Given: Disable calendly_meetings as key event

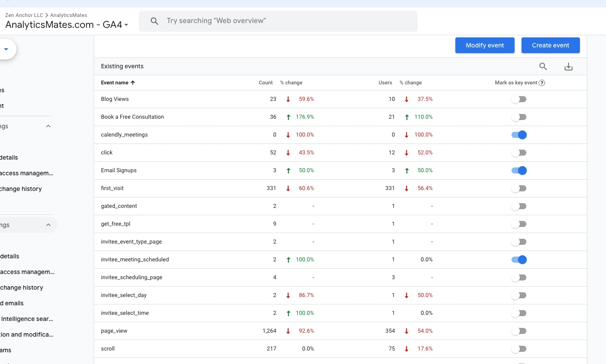Looking at the screenshot, I should coord(518,135).
